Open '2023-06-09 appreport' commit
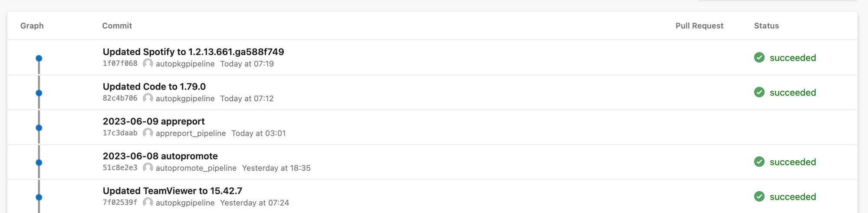Screen dimensions: 868x213 coord(154,121)
